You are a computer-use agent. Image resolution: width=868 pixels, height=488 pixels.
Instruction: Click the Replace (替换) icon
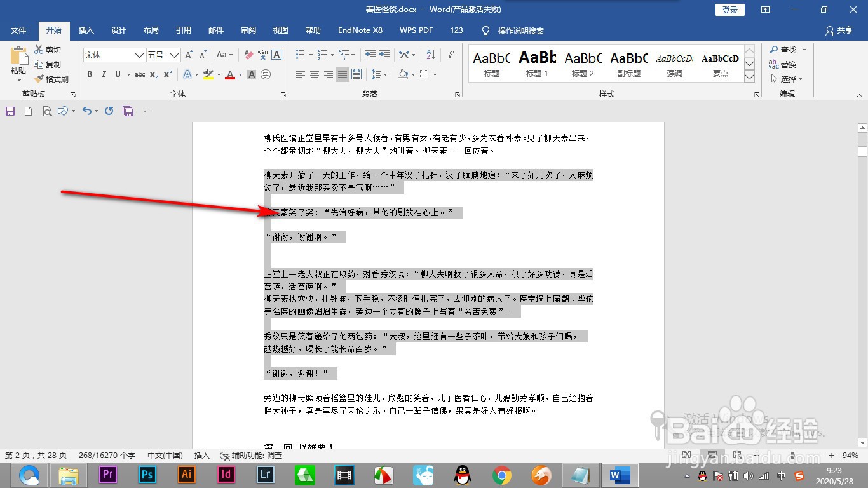click(786, 64)
